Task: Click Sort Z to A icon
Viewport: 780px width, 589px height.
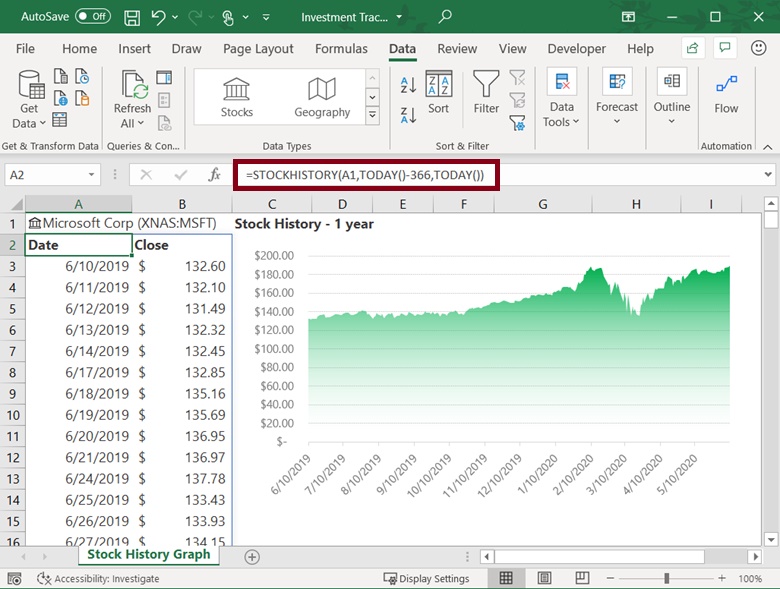Action: (x=408, y=115)
